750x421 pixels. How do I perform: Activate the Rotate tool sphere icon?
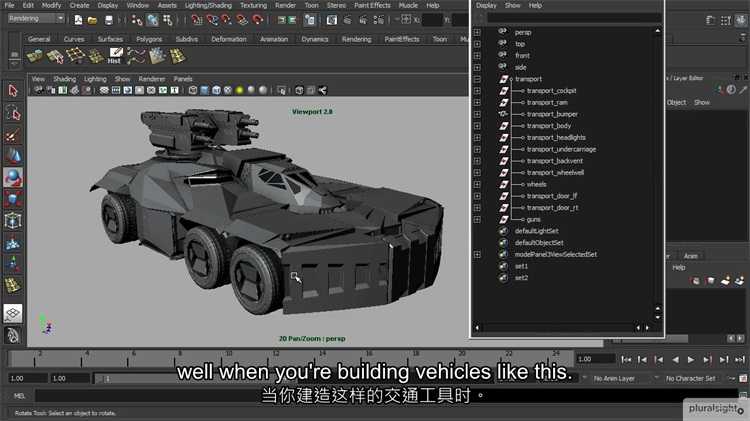[x=13, y=177]
